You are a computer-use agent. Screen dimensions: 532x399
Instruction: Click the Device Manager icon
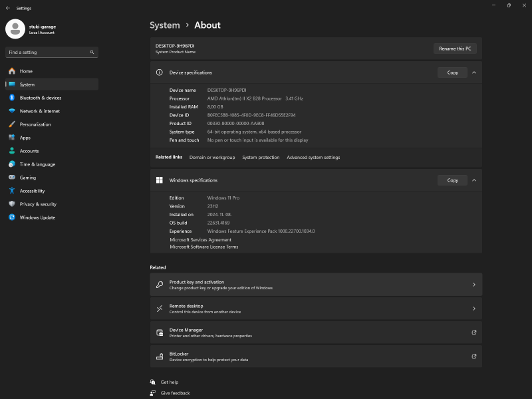tap(160, 332)
